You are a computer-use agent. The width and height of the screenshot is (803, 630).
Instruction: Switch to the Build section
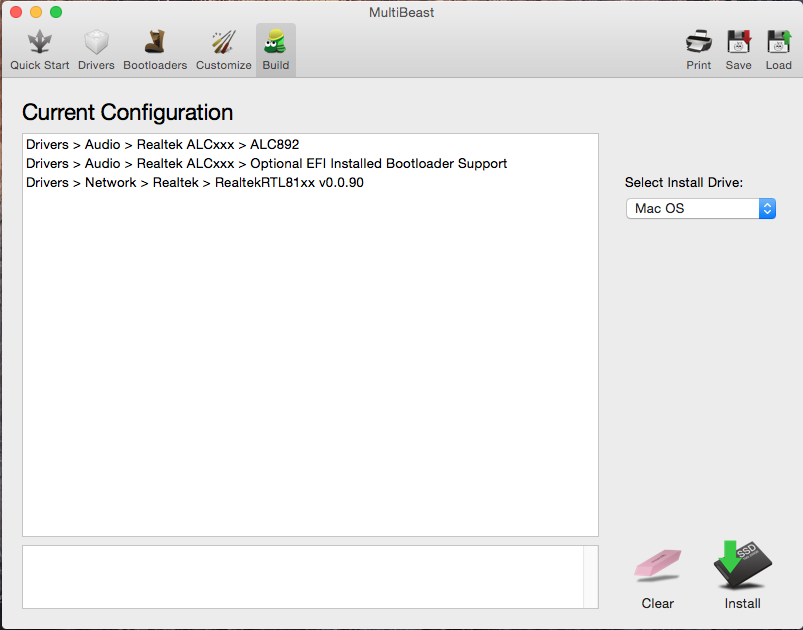tap(275, 49)
